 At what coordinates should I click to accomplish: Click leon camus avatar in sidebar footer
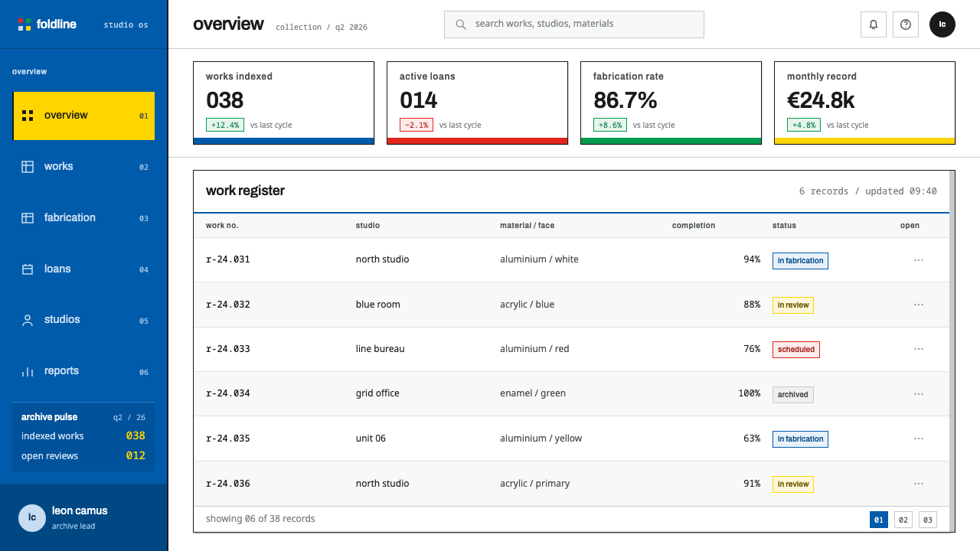tap(32, 517)
